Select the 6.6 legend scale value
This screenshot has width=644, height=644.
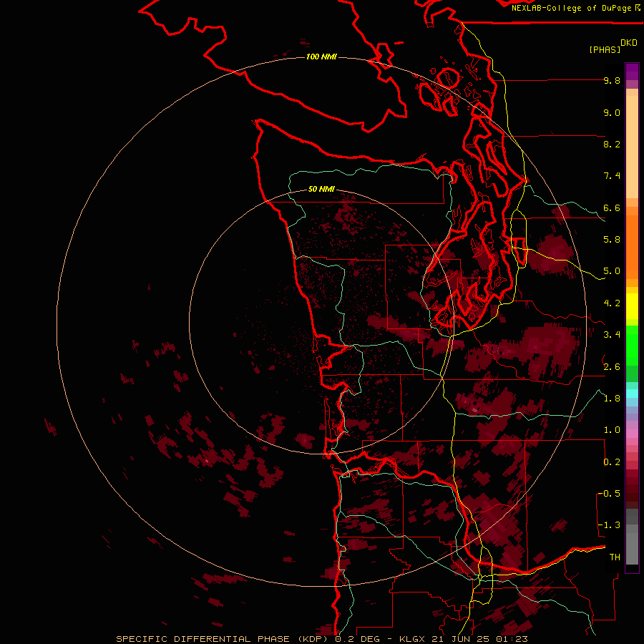point(612,208)
